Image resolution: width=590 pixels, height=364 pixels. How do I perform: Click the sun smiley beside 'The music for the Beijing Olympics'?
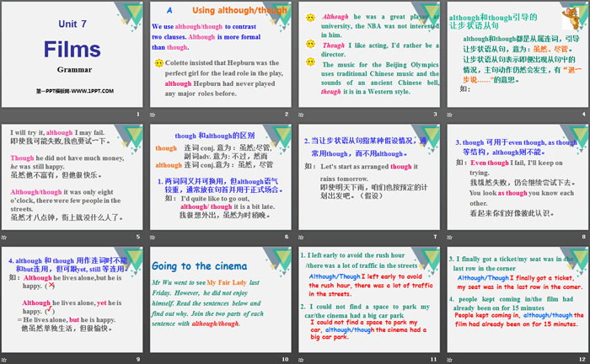pyautogui.click(x=310, y=61)
